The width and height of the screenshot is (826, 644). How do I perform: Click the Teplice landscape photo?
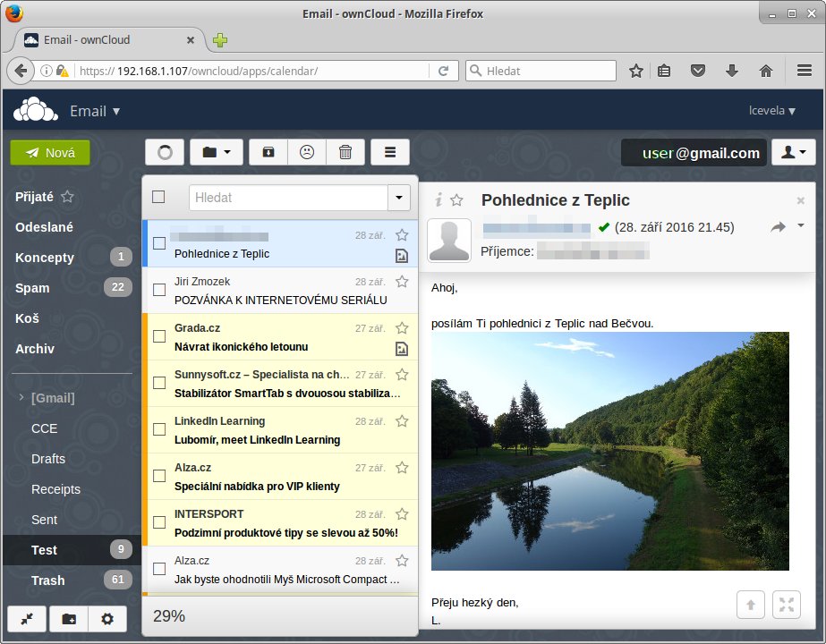tap(609, 451)
